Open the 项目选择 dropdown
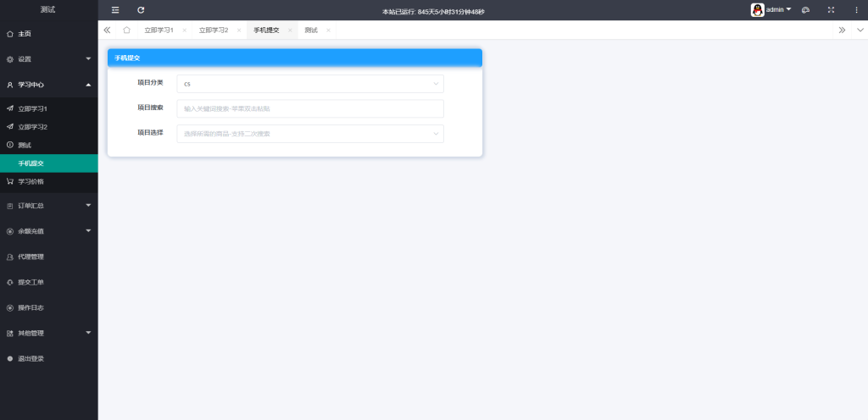 (x=309, y=134)
